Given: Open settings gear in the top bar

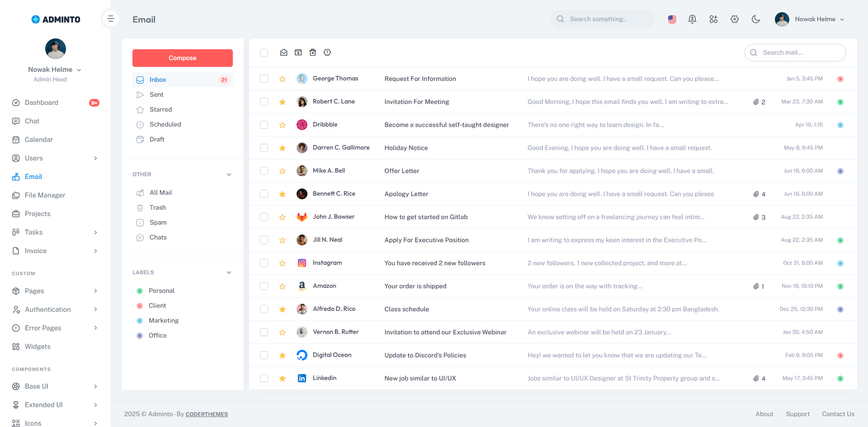Looking at the screenshot, I should click(x=734, y=19).
